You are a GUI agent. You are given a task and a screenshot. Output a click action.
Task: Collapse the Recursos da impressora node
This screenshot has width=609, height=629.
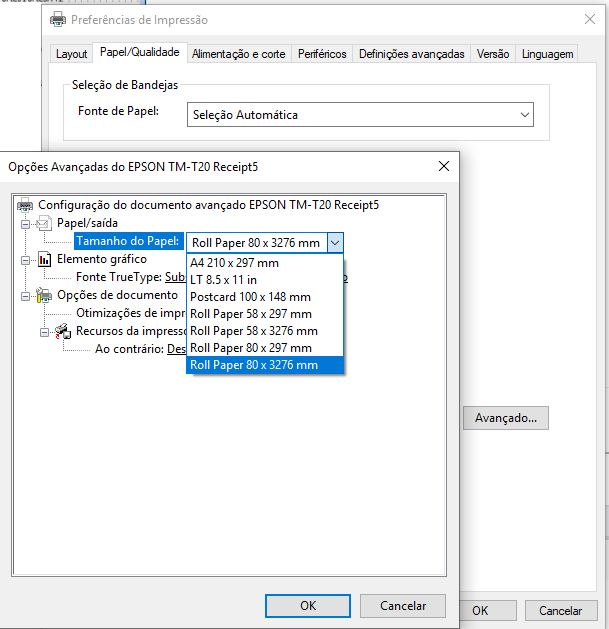[x=45, y=333]
